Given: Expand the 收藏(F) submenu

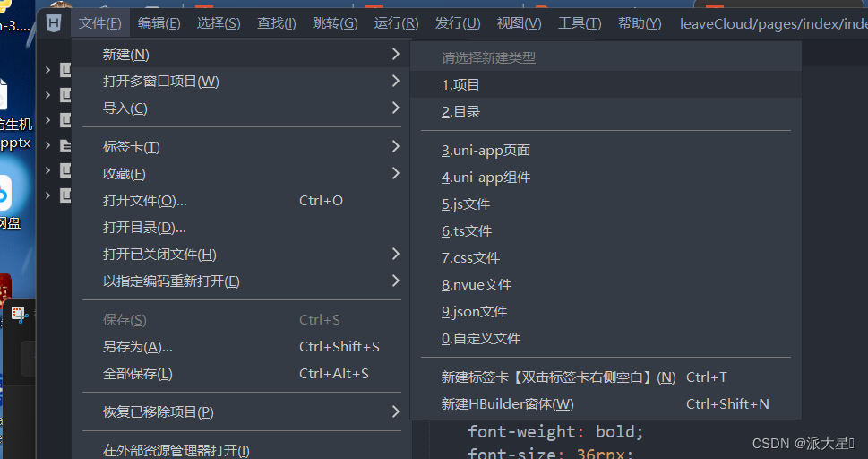Looking at the screenshot, I should (242, 174).
